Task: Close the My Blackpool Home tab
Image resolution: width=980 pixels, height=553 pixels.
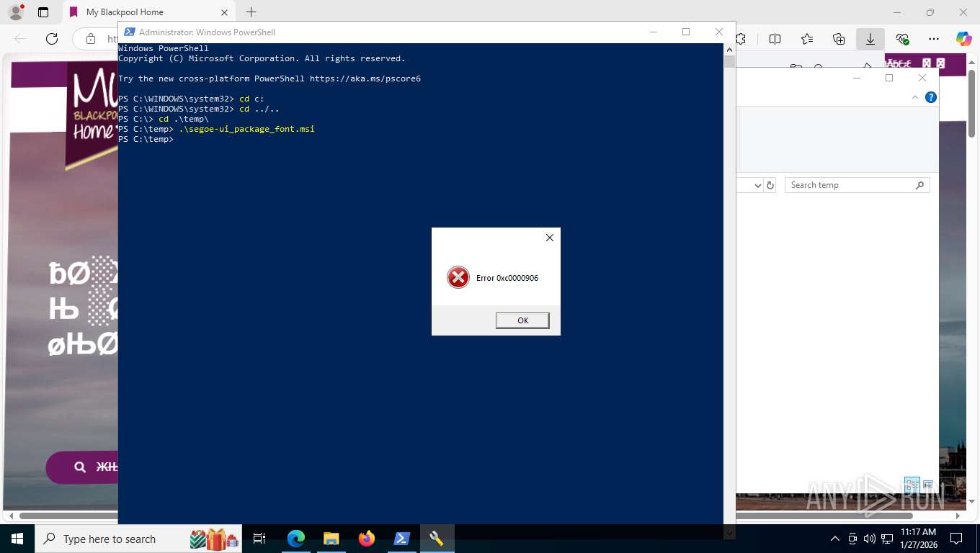Action: coord(224,12)
